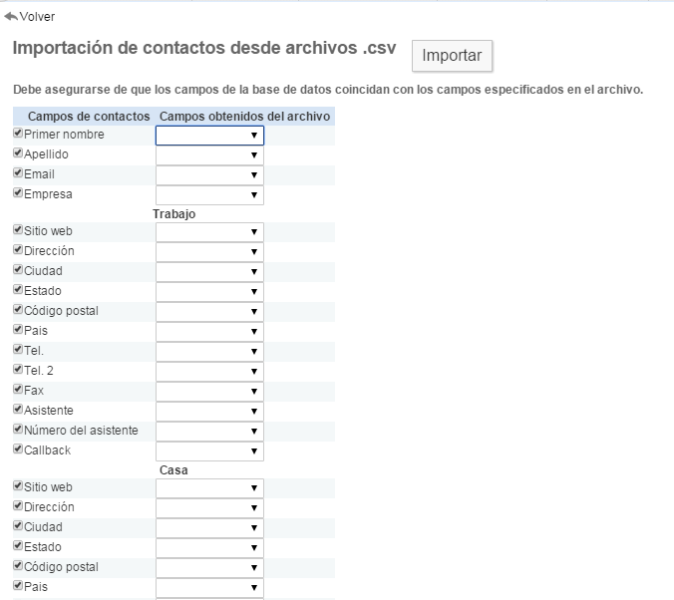Image resolution: width=674 pixels, height=600 pixels.
Task: Select the Fax column dropdown
Action: [209, 391]
